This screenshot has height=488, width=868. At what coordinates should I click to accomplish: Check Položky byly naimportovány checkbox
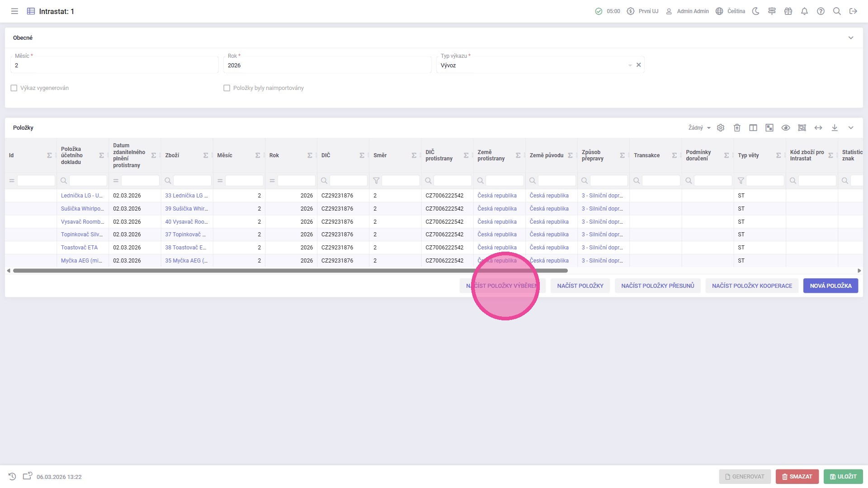click(227, 88)
